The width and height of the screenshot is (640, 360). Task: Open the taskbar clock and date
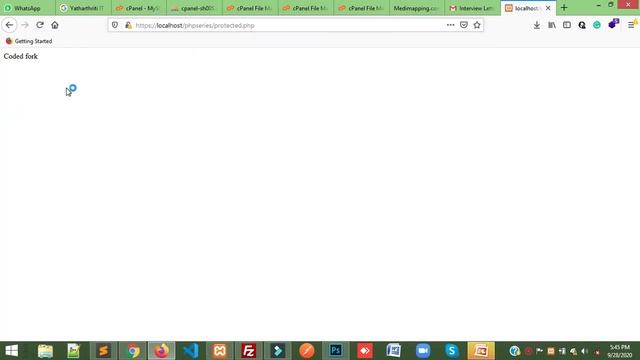click(619, 351)
